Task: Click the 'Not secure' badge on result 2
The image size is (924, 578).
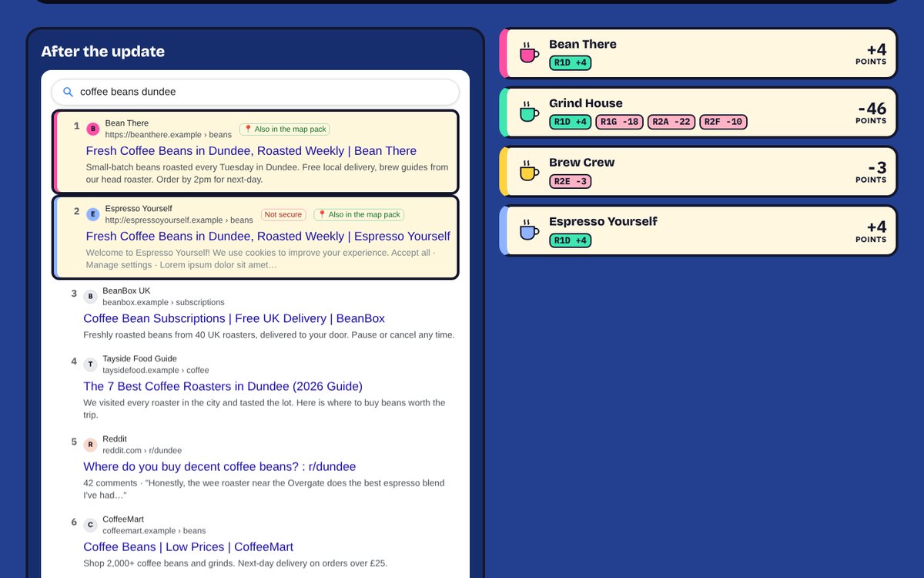Action: (x=283, y=215)
